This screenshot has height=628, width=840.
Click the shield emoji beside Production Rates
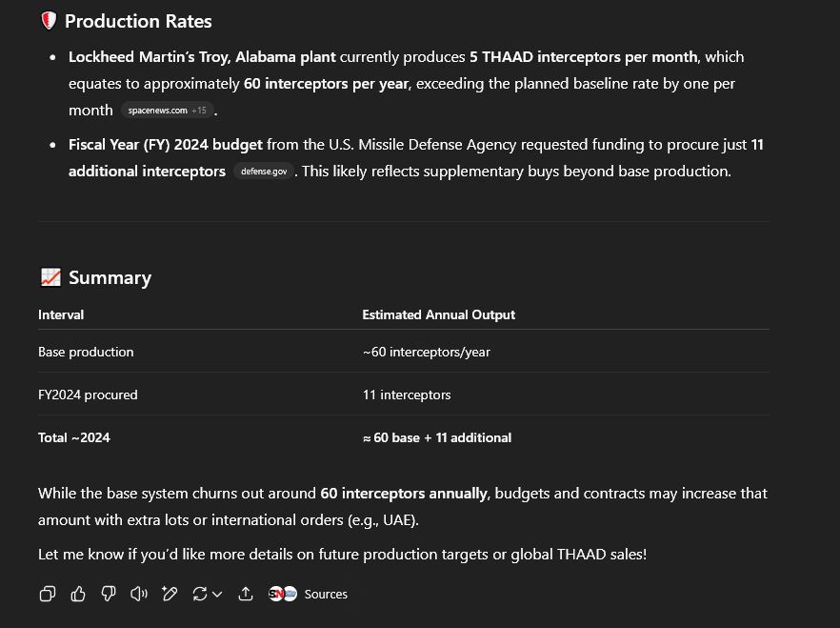49,21
